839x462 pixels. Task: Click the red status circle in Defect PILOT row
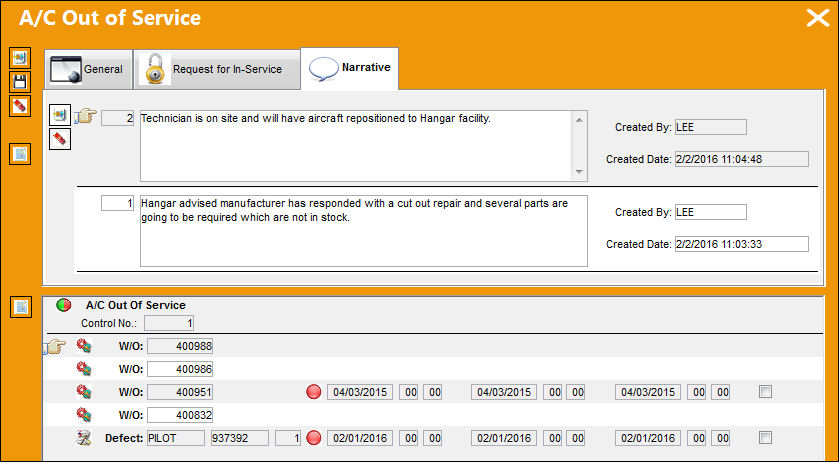click(314, 438)
